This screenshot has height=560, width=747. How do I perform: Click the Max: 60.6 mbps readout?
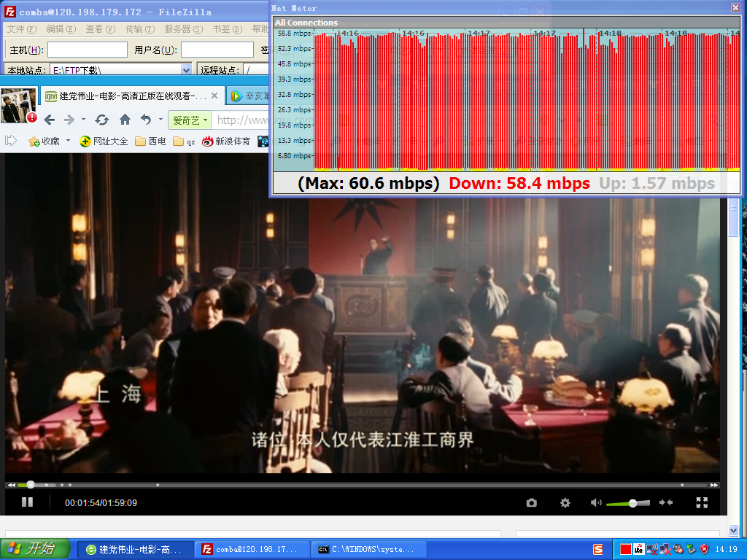(368, 183)
